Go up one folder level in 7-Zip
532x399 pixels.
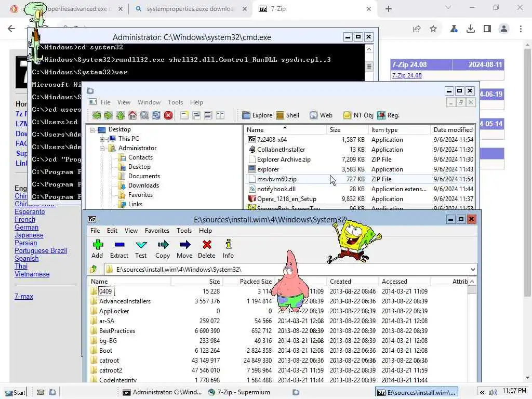point(94,270)
